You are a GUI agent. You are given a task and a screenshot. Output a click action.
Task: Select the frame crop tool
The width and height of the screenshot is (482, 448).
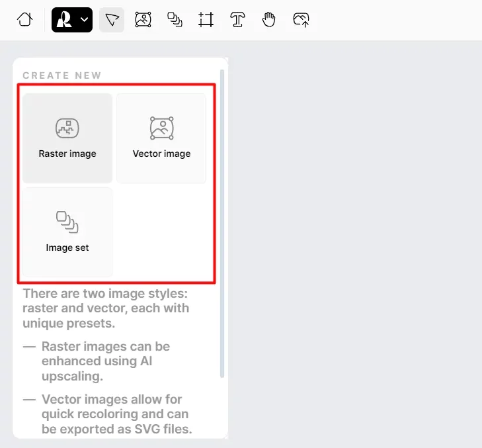tap(206, 20)
